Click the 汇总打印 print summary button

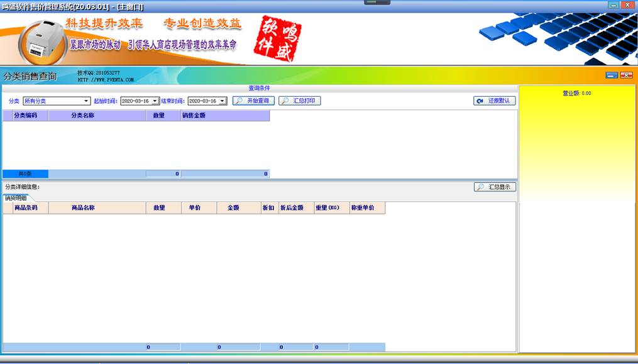point(300,101)
